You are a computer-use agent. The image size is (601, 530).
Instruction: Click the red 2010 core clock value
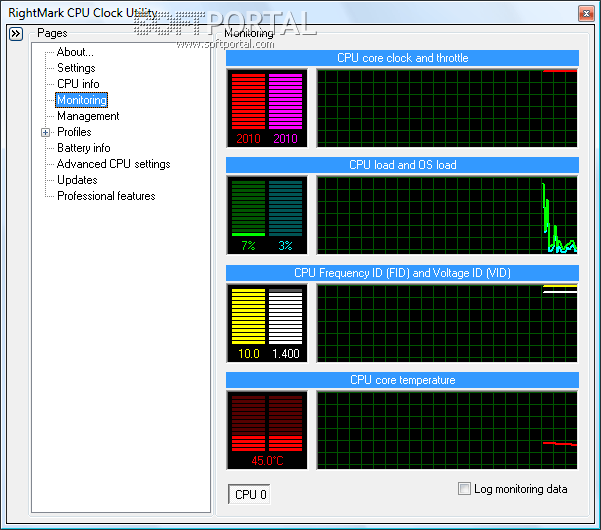tap(248, 139)
